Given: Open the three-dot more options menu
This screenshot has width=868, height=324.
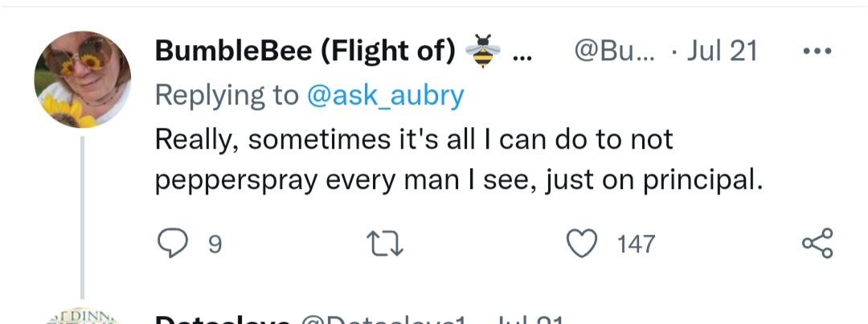Looking at the screenshot, I should click(x=817, y=51).
